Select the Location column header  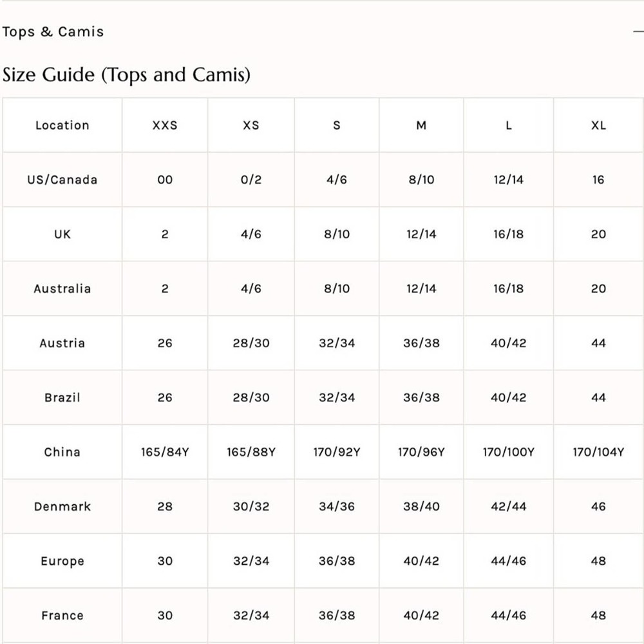62,126
